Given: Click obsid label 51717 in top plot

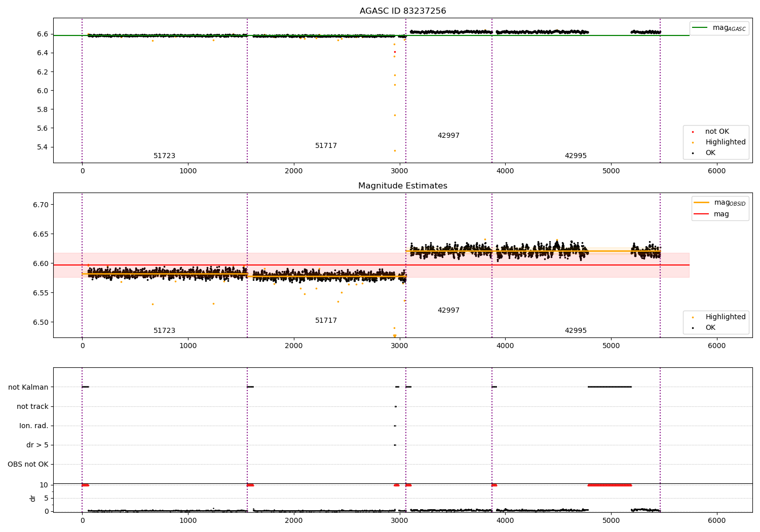Looking at the screenshot, I should (x=326, y=146).
